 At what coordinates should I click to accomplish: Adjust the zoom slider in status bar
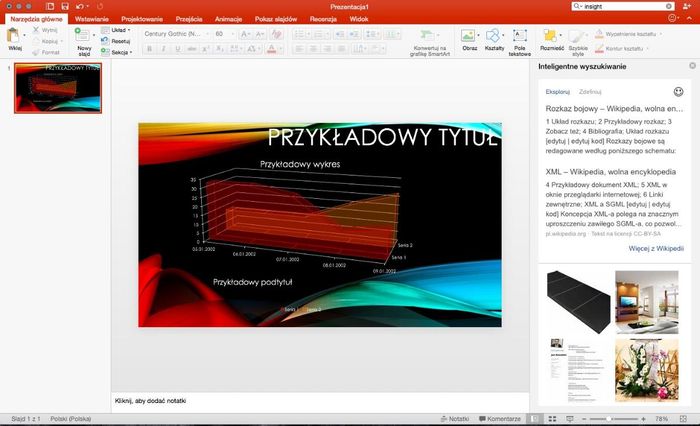coord(610,418)
